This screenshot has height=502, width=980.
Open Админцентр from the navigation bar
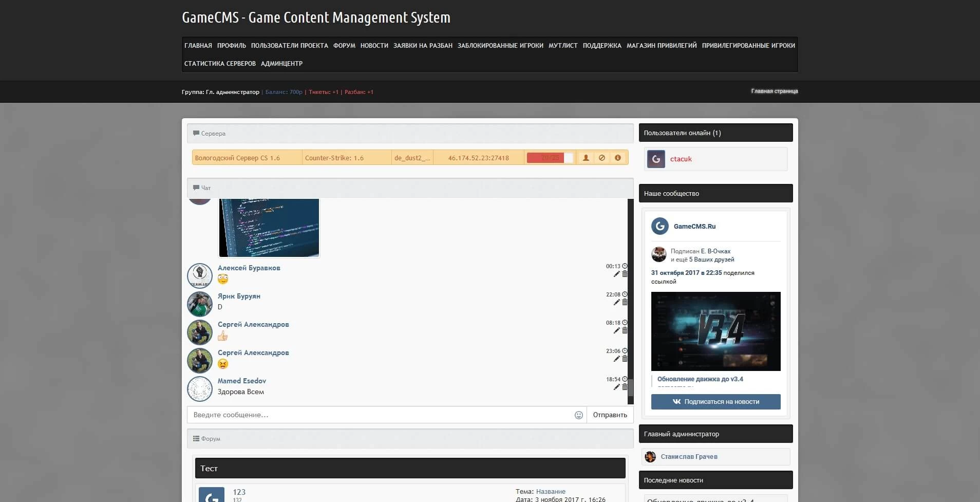point(281,64)
